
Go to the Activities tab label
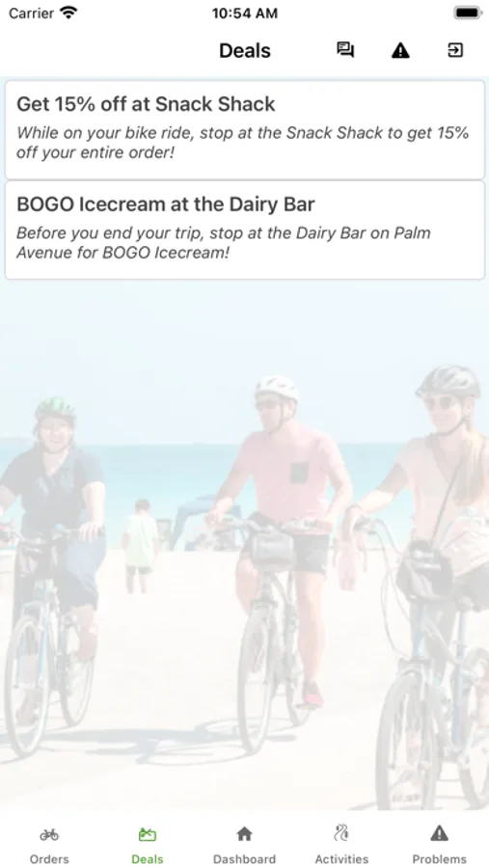341,859
